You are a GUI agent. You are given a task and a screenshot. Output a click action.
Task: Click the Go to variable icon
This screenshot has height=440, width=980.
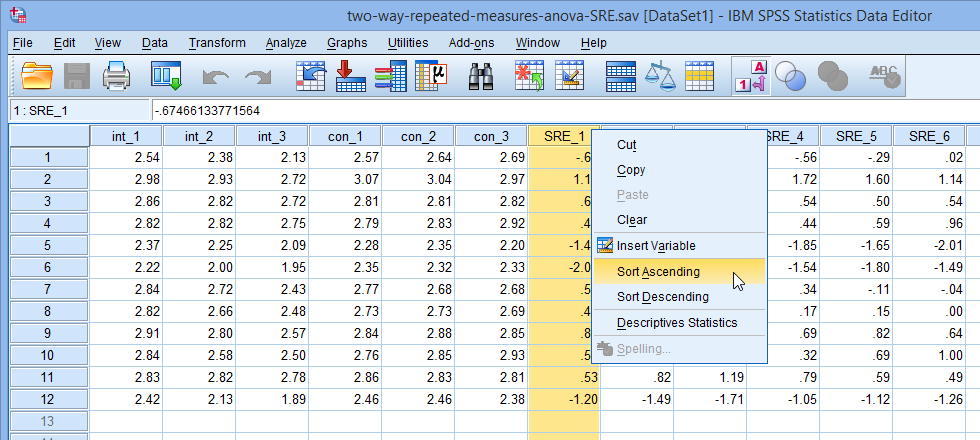(351, 76)
